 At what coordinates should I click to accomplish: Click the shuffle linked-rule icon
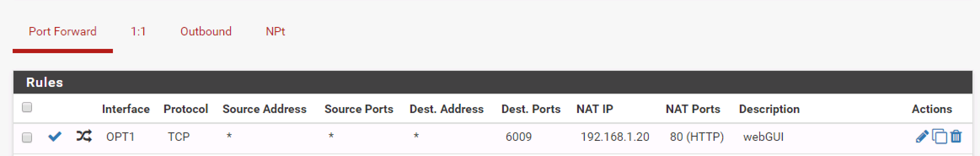pos(84,136)
